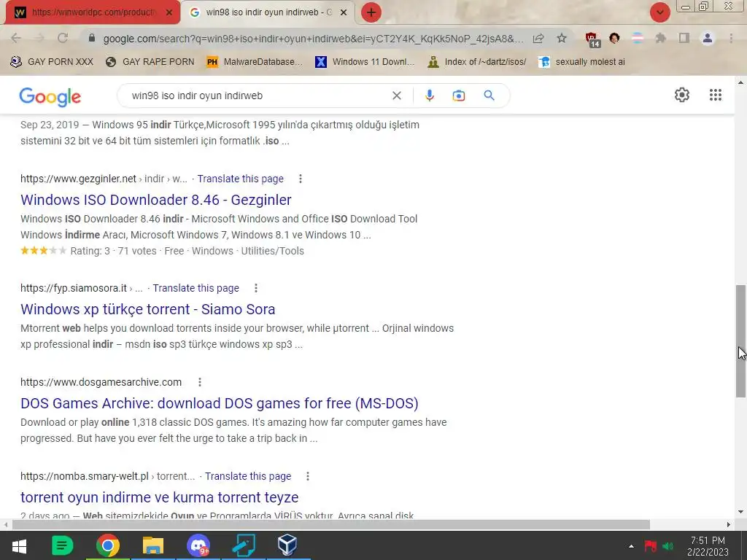Open the Google apps grid
The height and width of the screenshot is (560, 747).
point(715,95)
